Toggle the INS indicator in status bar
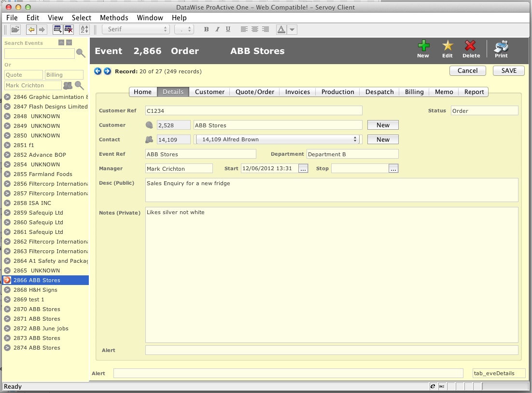The image size is (532, 393). [442, 386]
